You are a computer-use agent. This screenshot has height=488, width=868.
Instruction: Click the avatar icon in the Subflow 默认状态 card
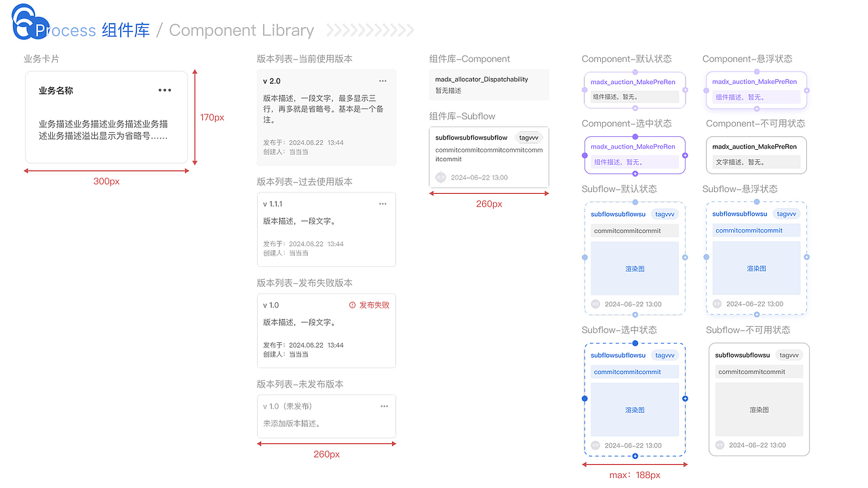(x=595, y=304)
